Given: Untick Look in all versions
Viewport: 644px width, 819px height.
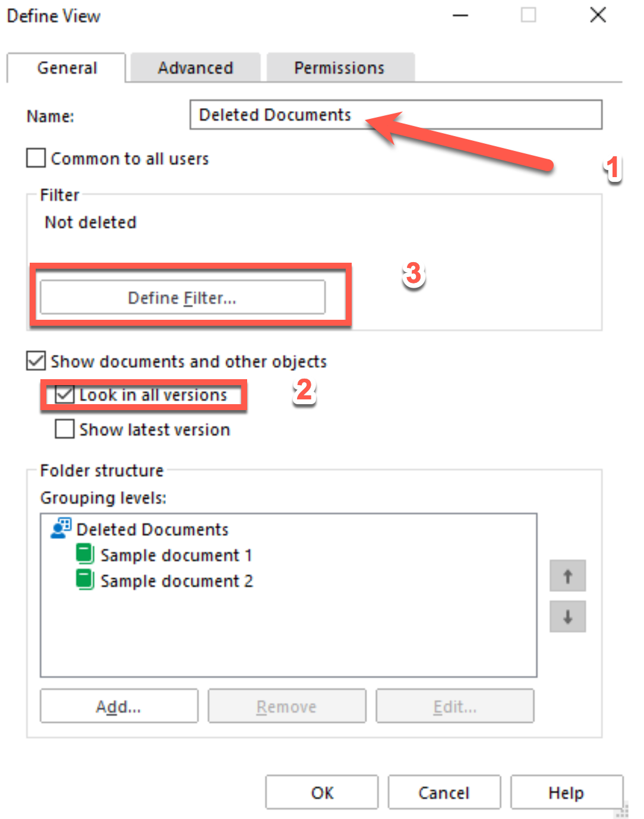Looking at the screenshot, I should pos(65,394).
